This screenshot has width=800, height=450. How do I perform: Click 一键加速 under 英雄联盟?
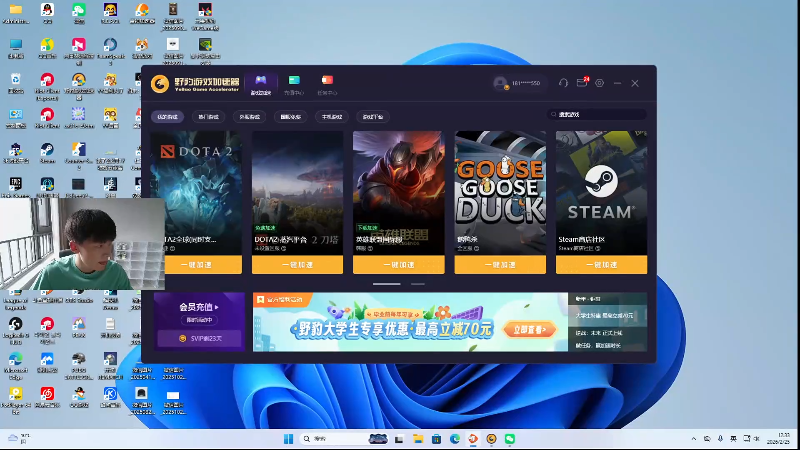click(x=398, y=265)
